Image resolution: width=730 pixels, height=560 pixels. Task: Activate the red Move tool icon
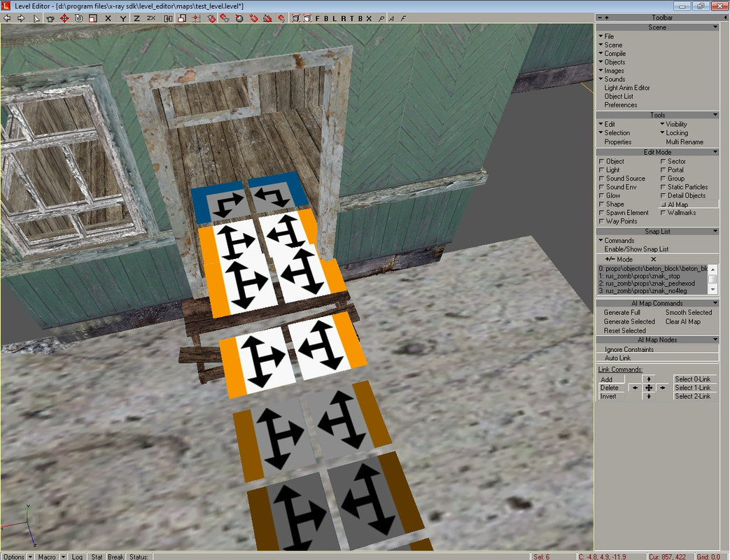pos(64,18)
